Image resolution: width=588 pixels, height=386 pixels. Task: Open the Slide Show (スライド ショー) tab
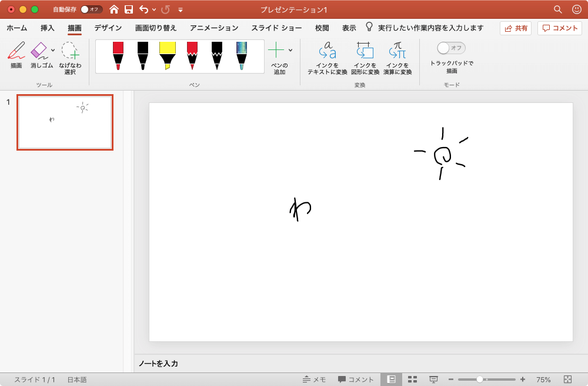(x=276, y=28)
